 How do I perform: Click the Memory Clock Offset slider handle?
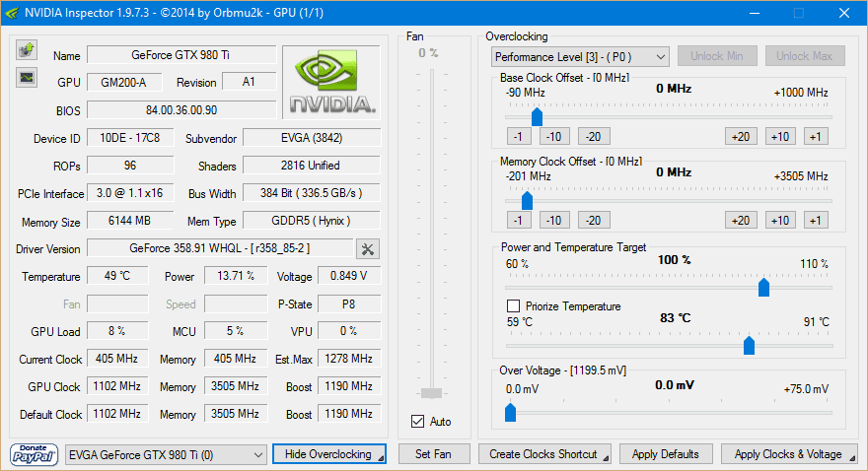point(527,200)
